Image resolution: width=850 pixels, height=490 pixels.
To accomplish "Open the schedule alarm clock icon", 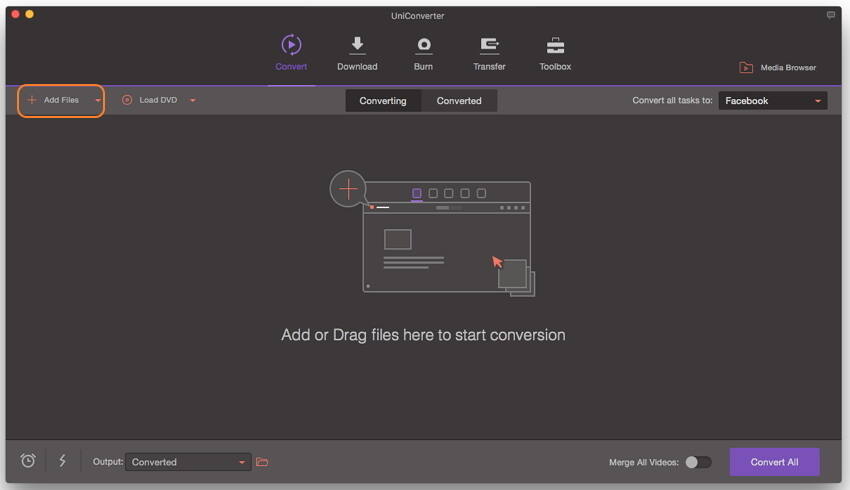I will pyautogui.click(x=28, y=461).
